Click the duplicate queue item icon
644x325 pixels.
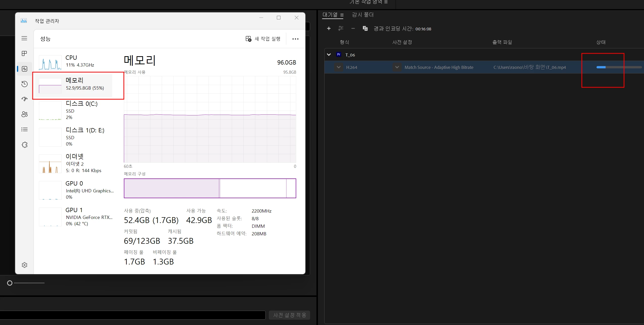(365, 29)
